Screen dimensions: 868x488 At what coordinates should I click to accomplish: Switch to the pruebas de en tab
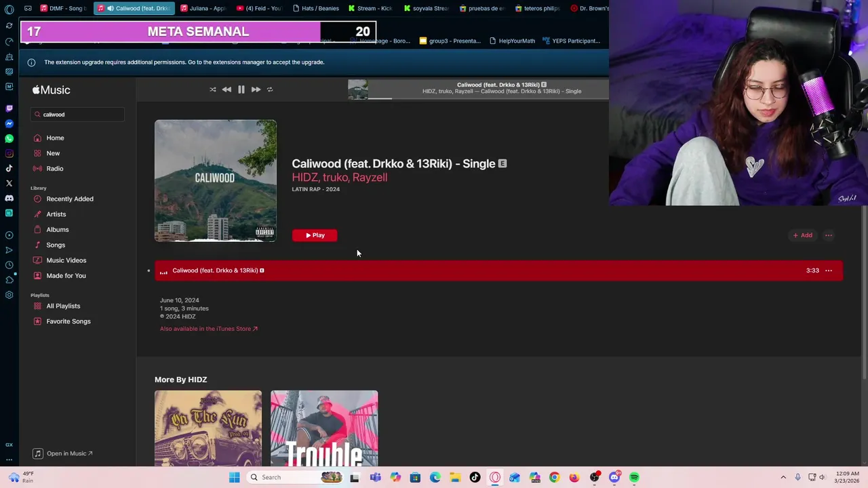coord(481,8)
